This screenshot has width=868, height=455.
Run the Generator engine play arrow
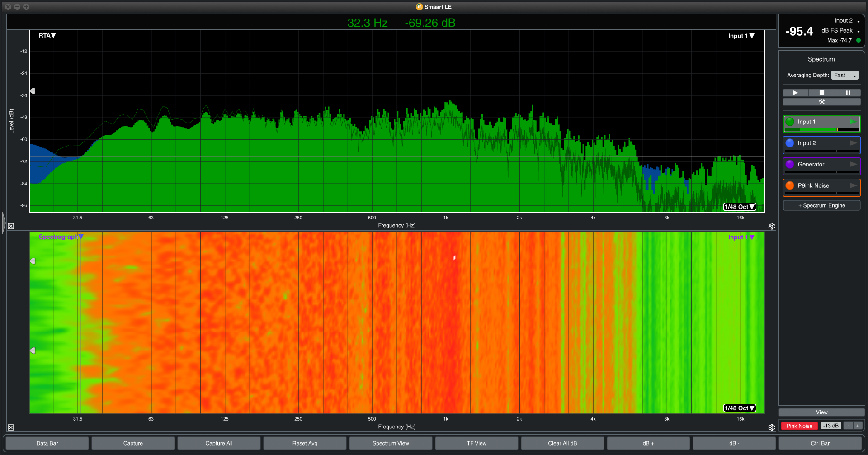853,164
